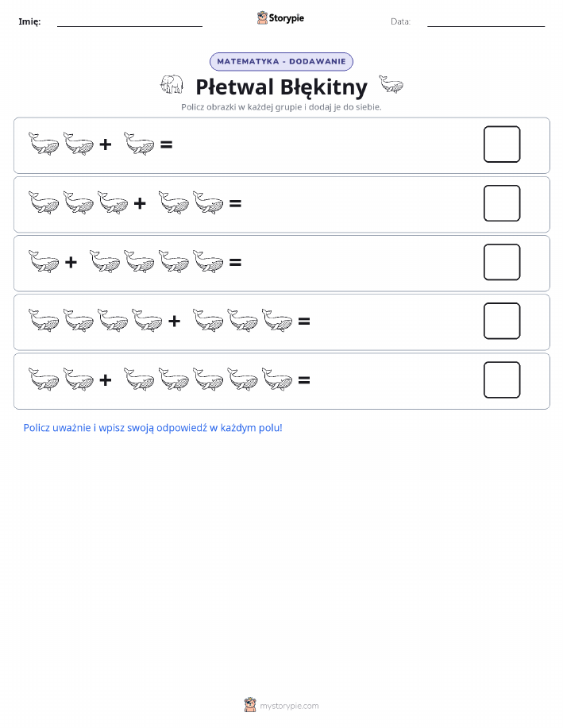This screenshot has width=563, height=728.
Task: Click the Storypie bear logo at top
Action: tap(263, 18)
